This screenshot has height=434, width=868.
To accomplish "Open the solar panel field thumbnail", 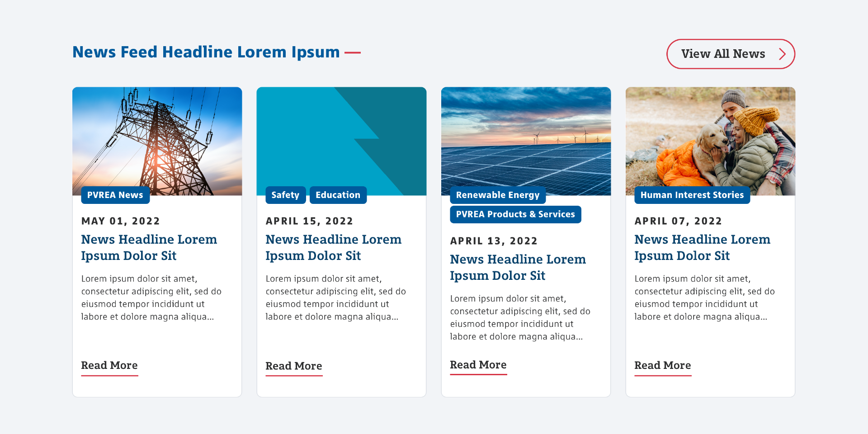I will [x=526, y=141].
